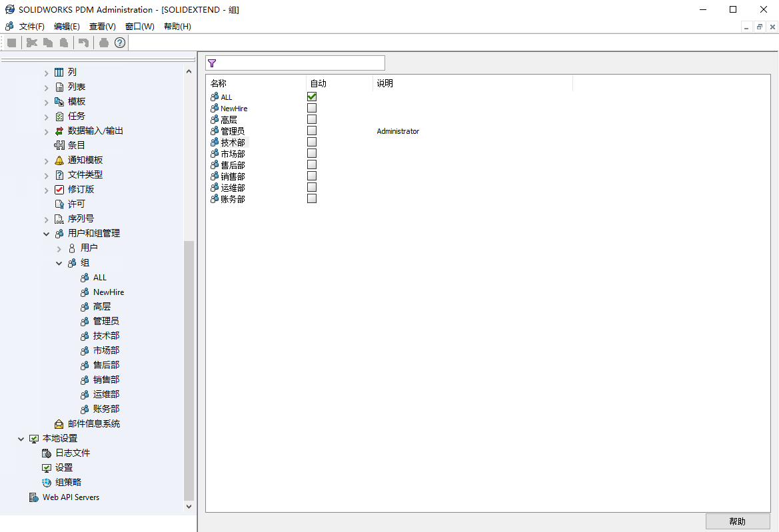
Task: Open the 查看(V) menu
Action: 101,27
